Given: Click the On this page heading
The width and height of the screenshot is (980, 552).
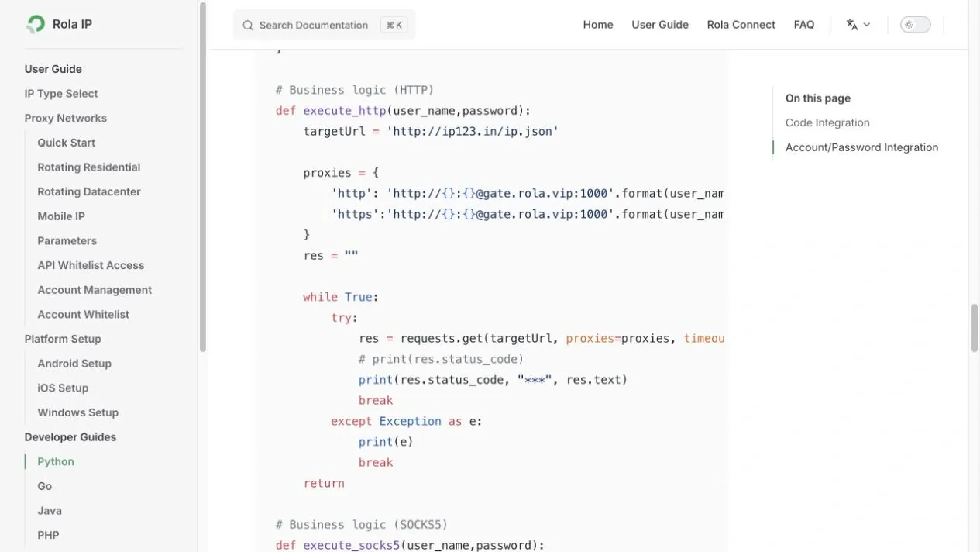Looking at the screenshot, I should [818, 98].
